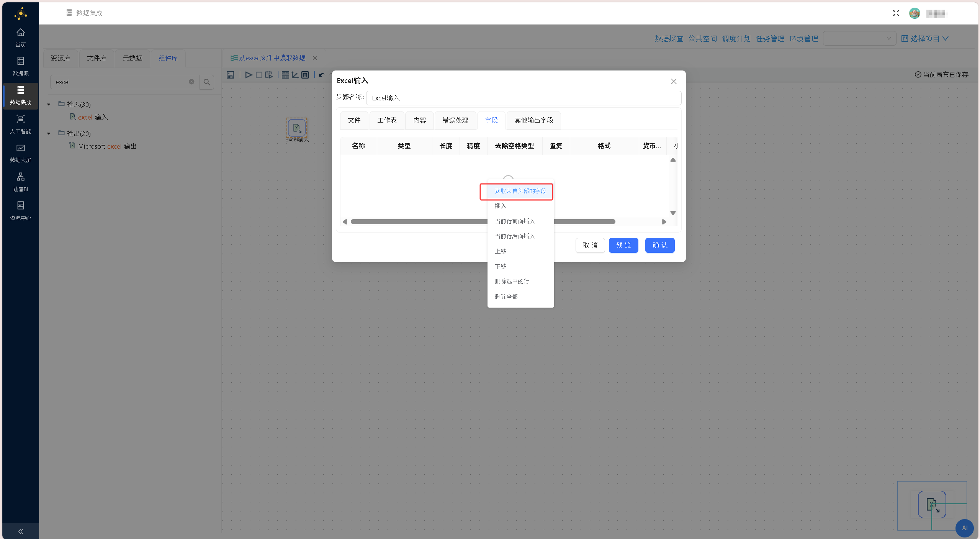Click the stop square toolbar icon

pyautogui.click(x=259, y=75)
